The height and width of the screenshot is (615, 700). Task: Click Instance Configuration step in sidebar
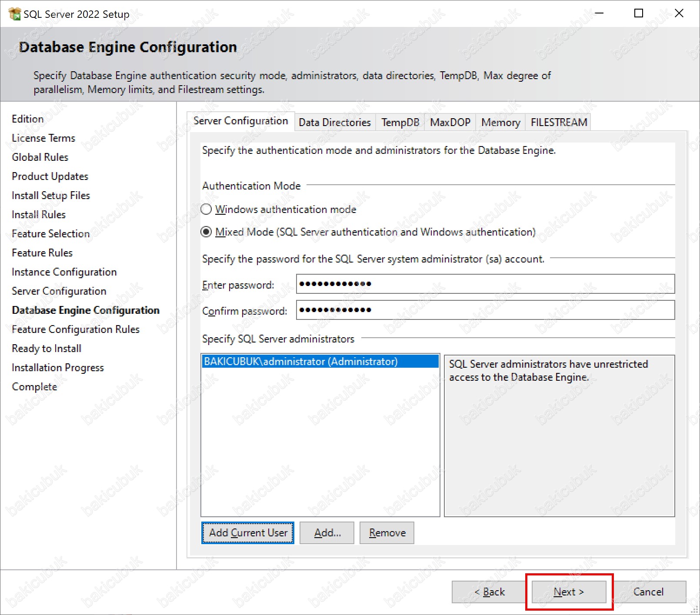[64, 272]
